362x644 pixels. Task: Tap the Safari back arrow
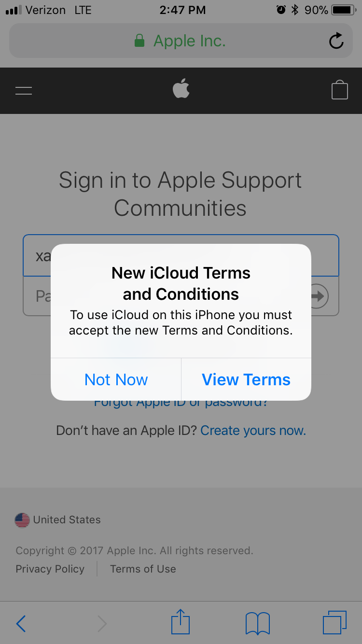(21, 623)
